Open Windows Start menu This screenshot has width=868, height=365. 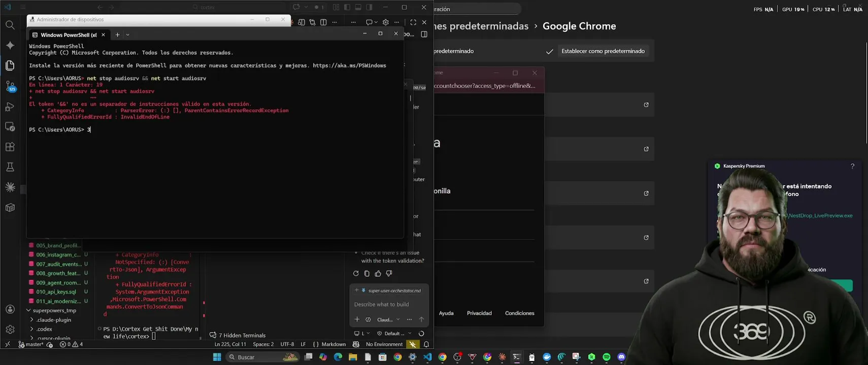click(217, 357)
